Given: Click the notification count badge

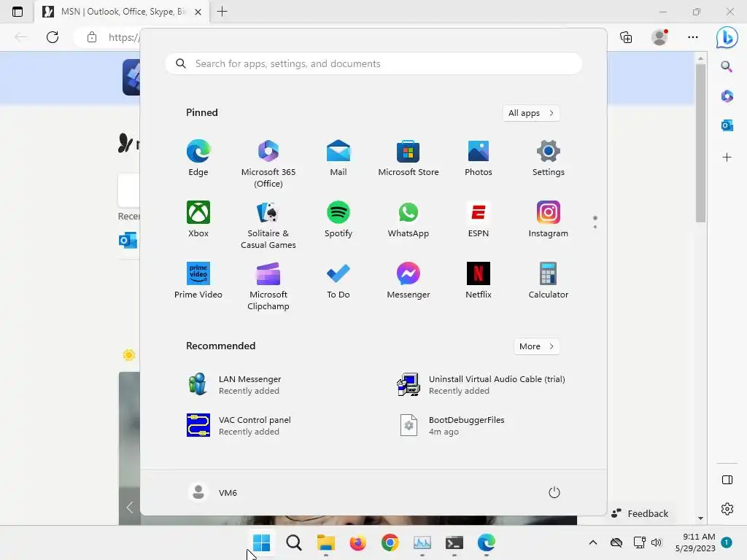Looking at the screenshot, I should 727,542.
